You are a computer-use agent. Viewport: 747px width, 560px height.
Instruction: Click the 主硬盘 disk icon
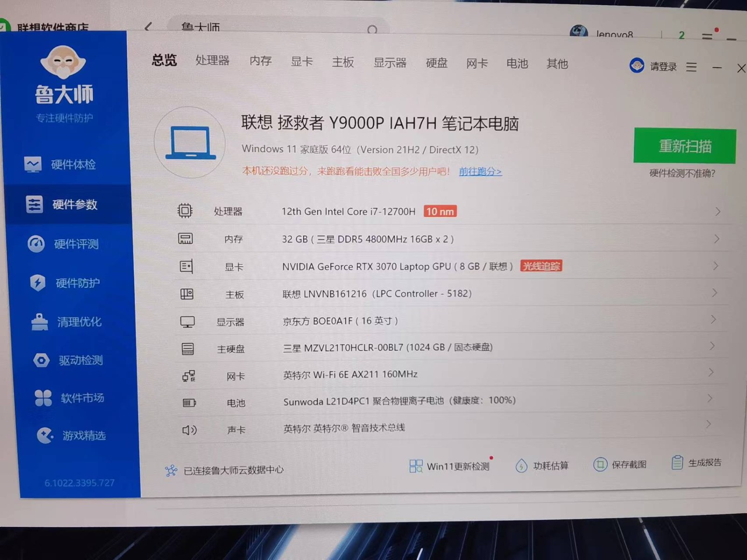(188, 349)
